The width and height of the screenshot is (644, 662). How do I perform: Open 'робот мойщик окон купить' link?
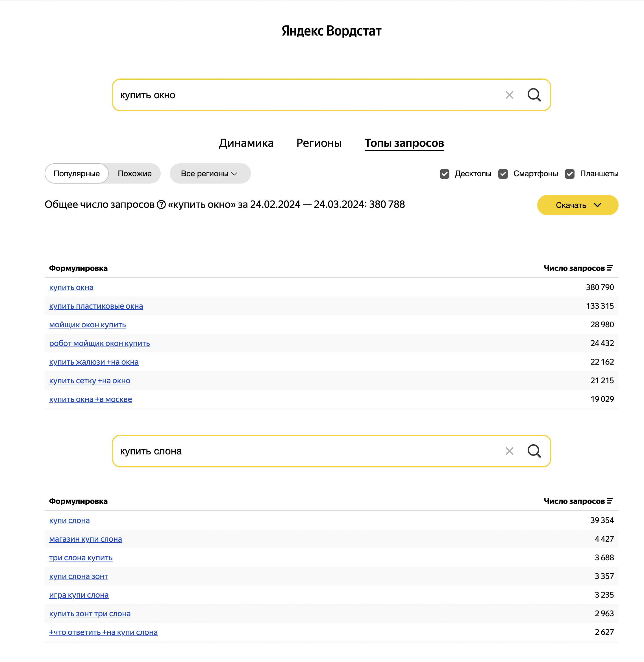click(x=99, y=343)
